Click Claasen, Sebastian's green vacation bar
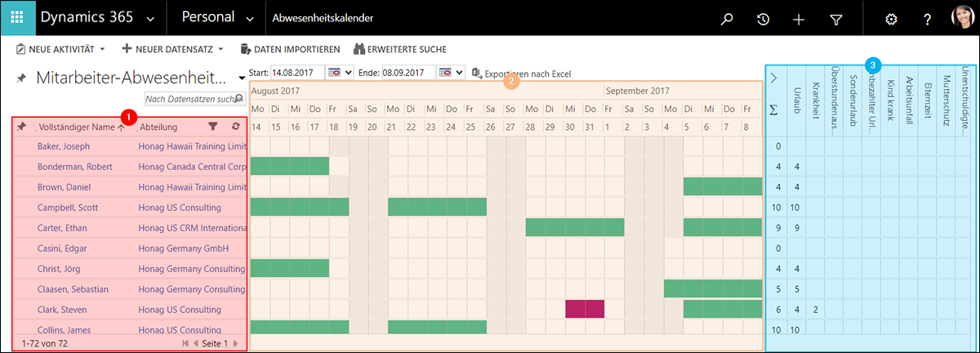This screenshot has height=353, width=980. [712, 288]
